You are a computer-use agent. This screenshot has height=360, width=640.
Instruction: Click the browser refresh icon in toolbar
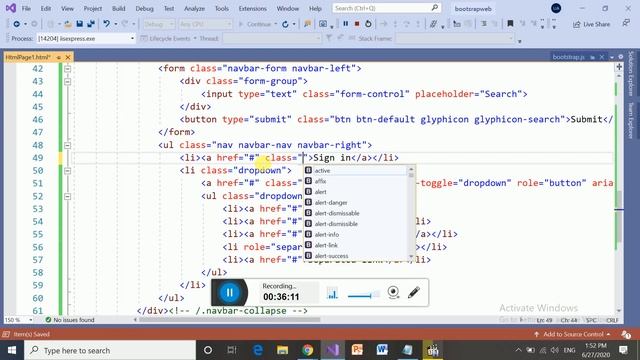pyautogui.click(x=285, y=24)
